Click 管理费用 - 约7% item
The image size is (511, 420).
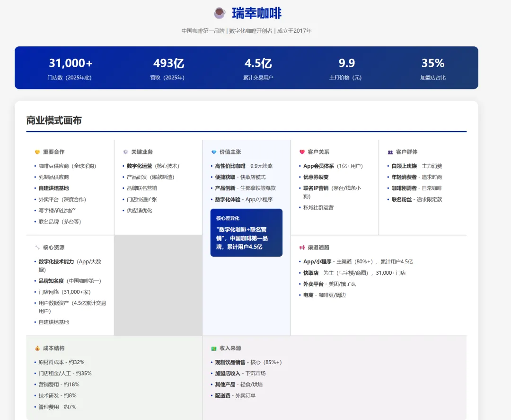[57, 407]
